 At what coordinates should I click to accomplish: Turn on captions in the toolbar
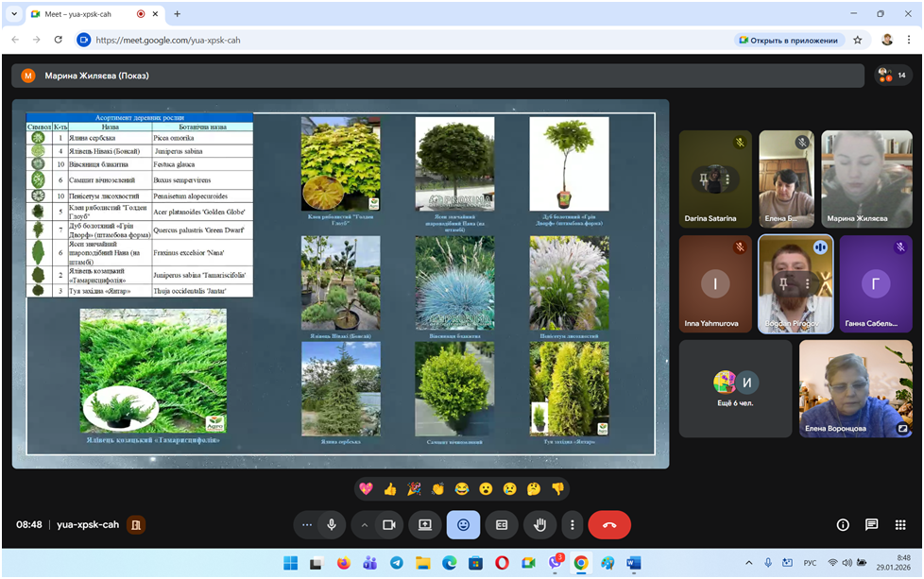(502, 524)
